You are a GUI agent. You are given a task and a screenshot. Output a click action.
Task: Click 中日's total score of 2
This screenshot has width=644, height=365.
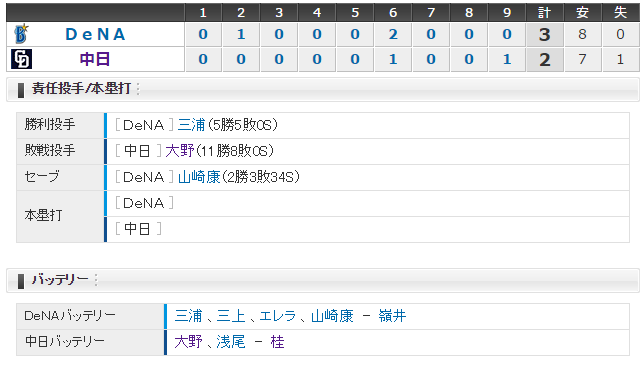pyautogui.click(x=545, y=60)
